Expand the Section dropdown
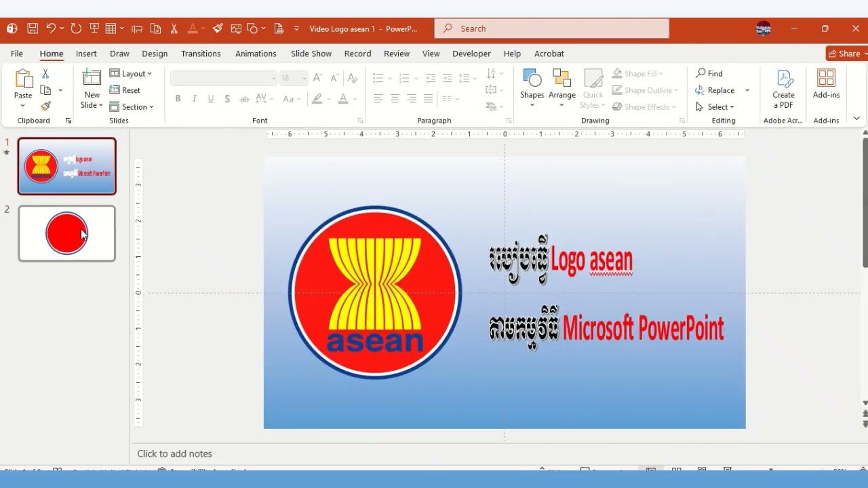868x488 pixels. point(132,106)
